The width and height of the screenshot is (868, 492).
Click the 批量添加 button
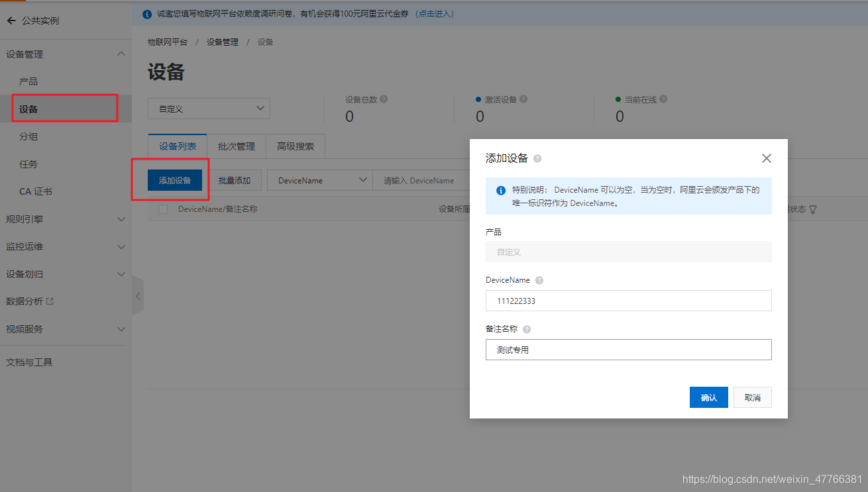235,180
